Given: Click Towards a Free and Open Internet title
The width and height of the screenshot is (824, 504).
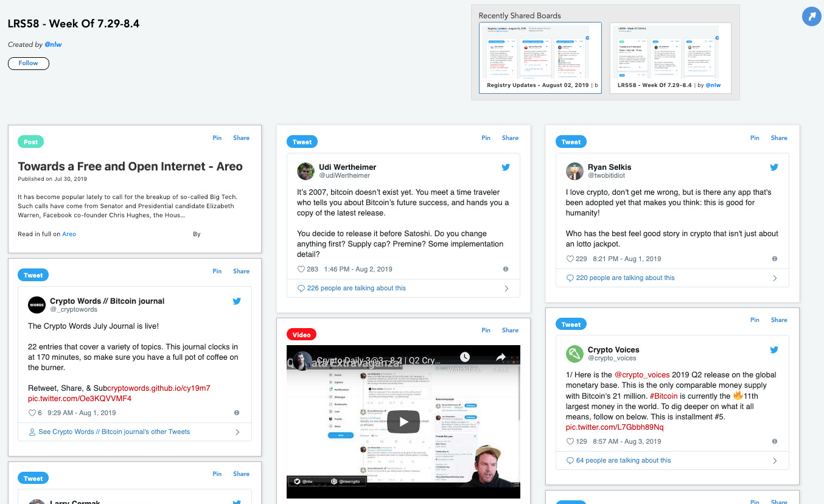Looking at the screenshot, I should coord(130,167).
